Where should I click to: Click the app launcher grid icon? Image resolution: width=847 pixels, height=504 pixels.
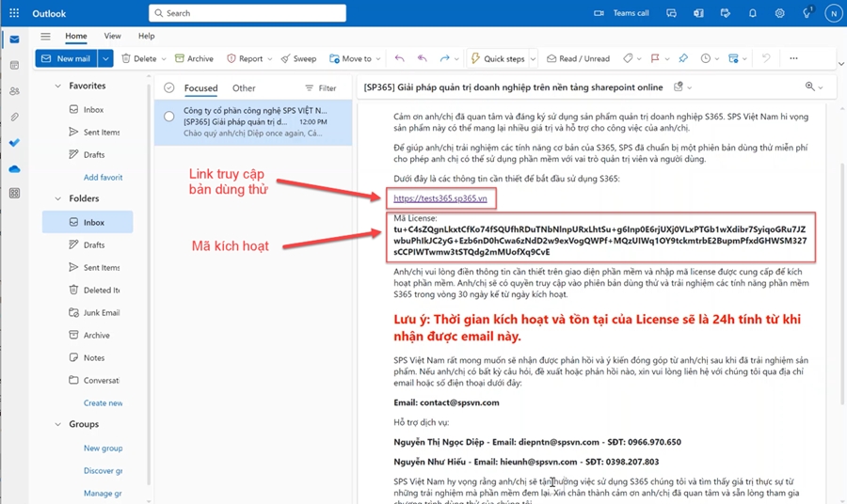(13, 13)
